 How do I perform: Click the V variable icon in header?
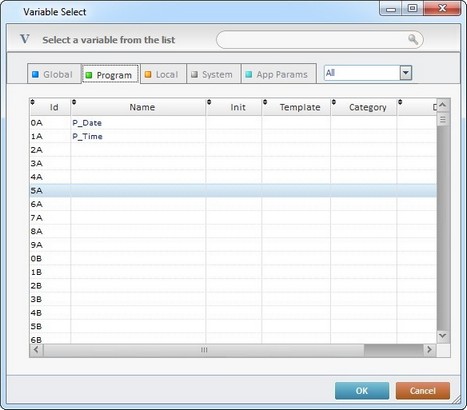pyautogui.click(x=25, y=39)
